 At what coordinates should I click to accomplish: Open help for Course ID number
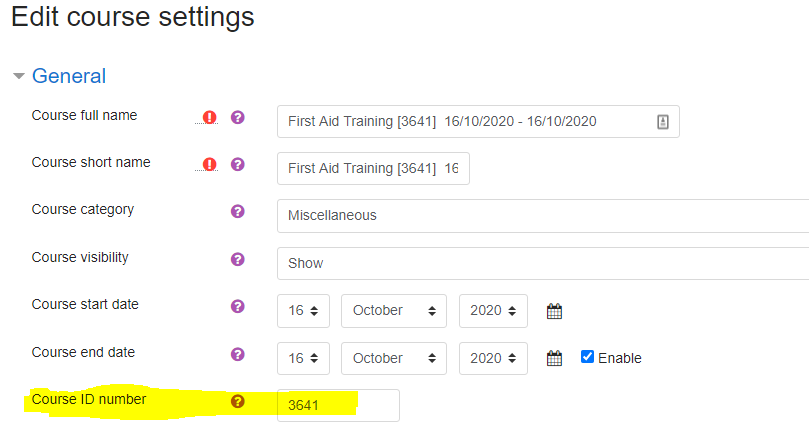pos(238,402)
